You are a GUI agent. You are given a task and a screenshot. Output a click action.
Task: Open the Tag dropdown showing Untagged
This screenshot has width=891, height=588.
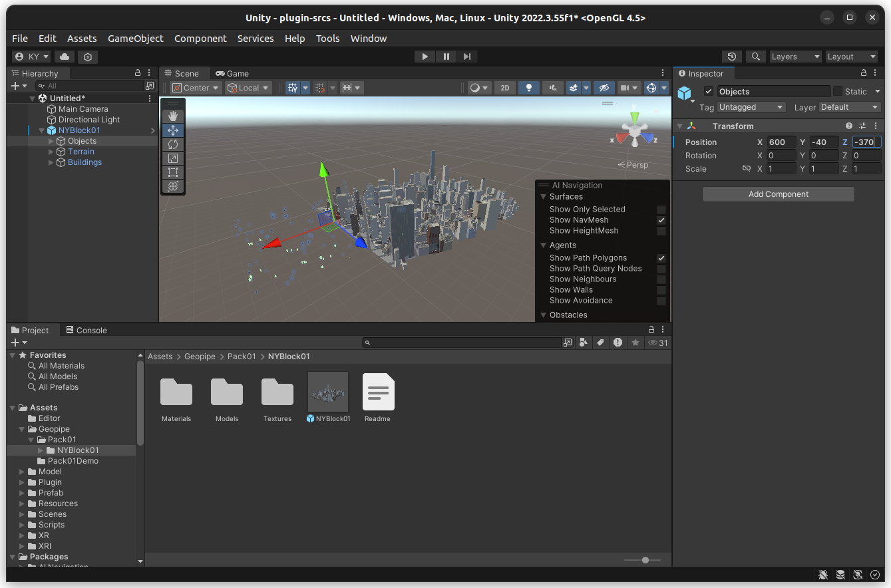[751, 107]
